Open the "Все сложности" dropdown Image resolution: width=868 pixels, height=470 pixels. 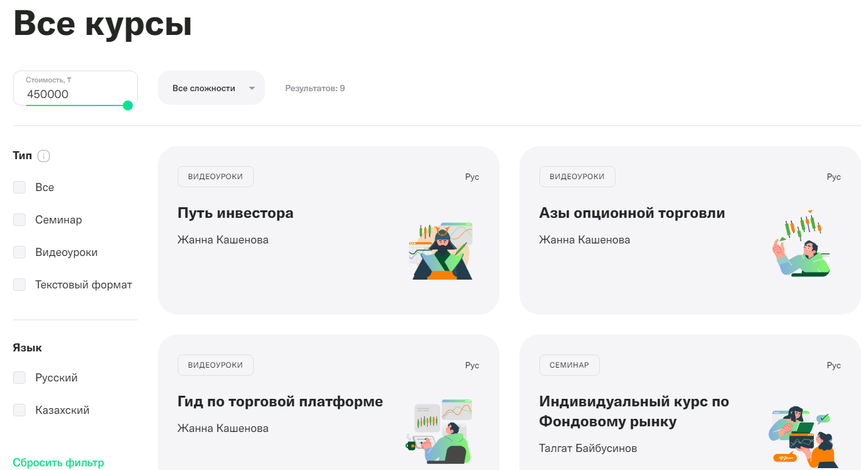tap(211, 87)
